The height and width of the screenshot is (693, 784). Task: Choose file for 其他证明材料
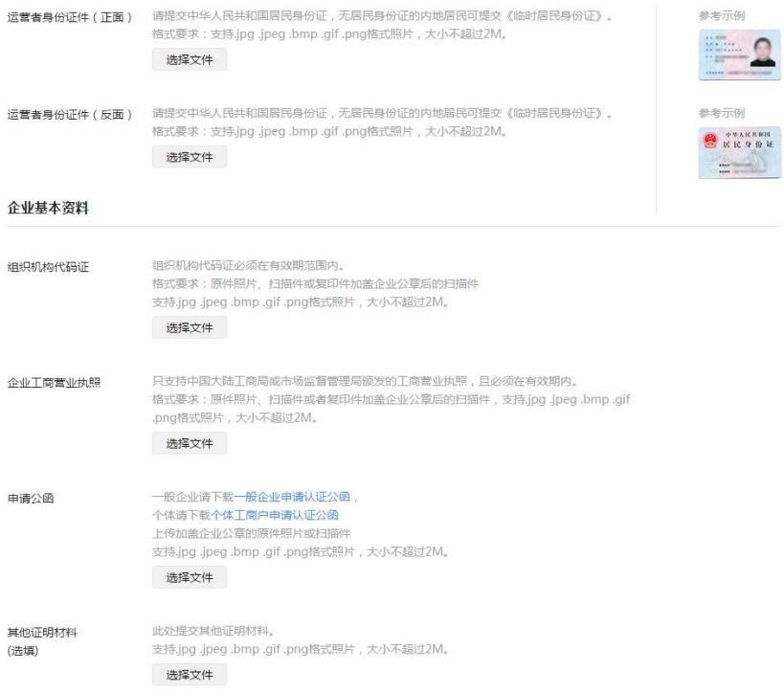(190, 675)
